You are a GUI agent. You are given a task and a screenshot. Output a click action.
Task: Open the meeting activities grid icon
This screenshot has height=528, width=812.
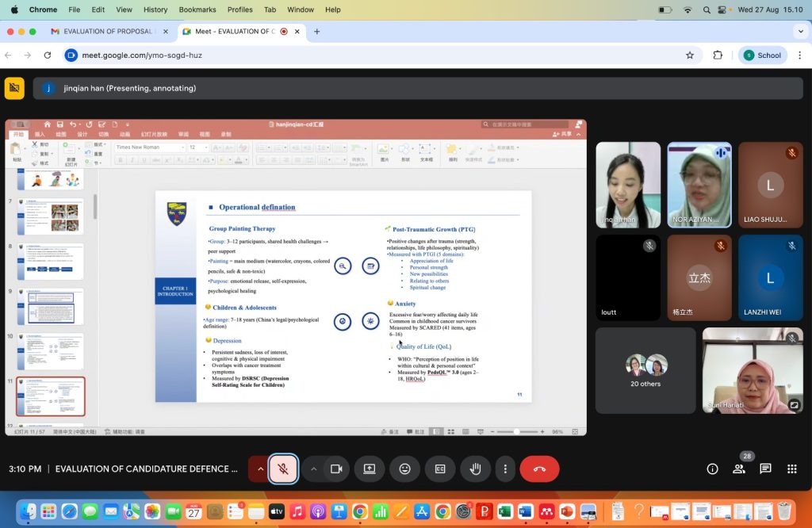tap(791, 469)
